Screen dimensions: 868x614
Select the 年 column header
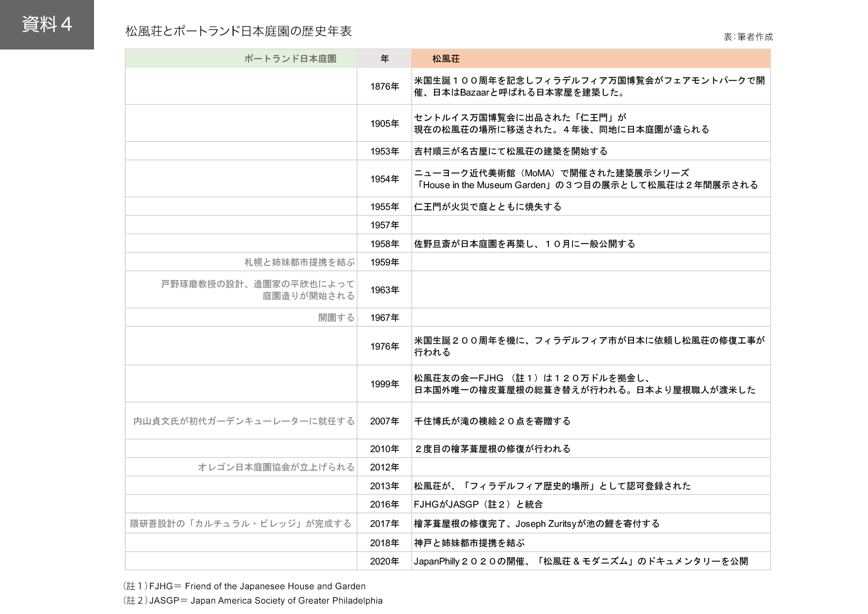point(385,58)
